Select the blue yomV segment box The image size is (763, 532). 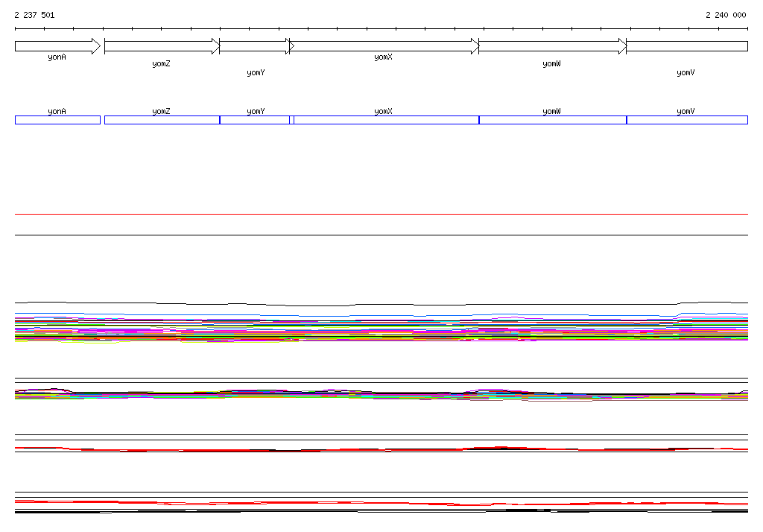point(686,120)
